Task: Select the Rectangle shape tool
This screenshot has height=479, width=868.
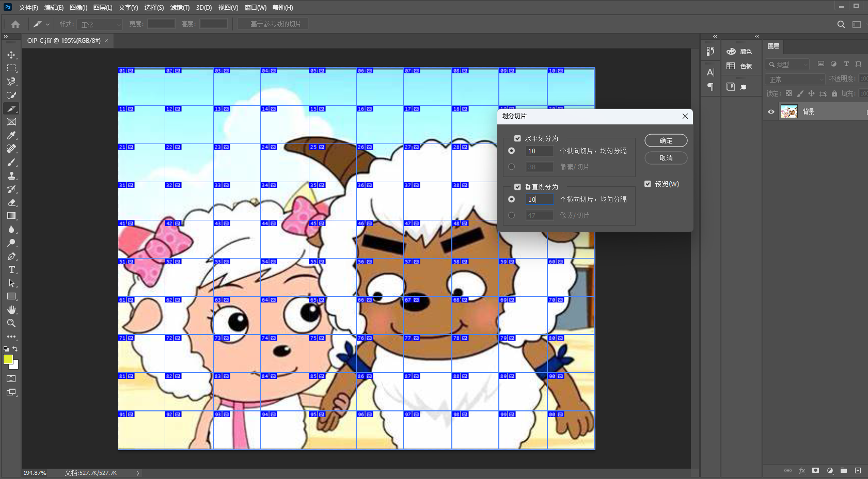Action: click(x=11, y=296)
